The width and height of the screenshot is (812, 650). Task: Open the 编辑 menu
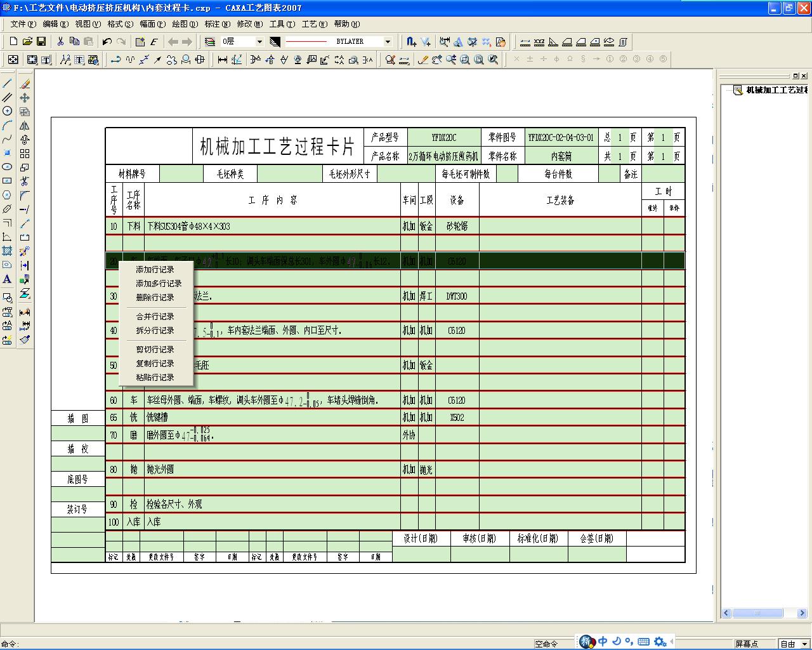55,24
